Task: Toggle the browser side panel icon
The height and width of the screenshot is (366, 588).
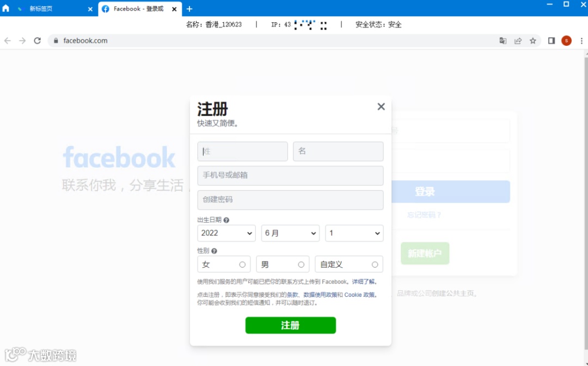Action: pos(551,40)
